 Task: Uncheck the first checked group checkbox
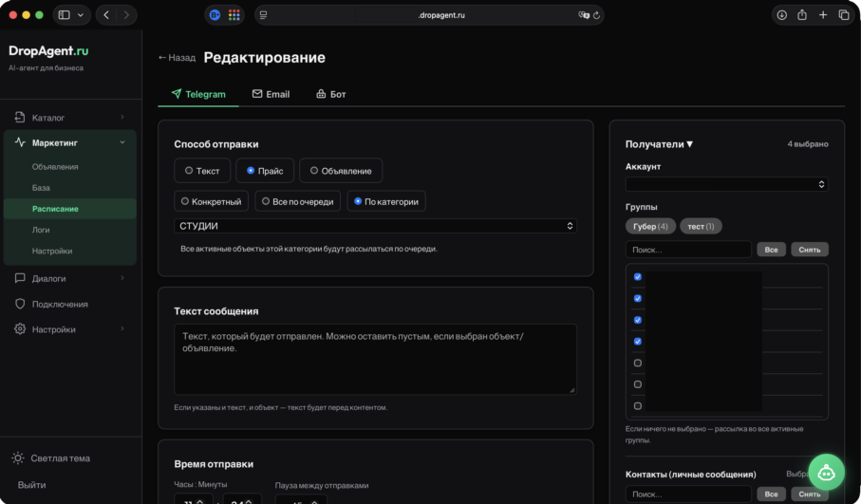[637, 277]
